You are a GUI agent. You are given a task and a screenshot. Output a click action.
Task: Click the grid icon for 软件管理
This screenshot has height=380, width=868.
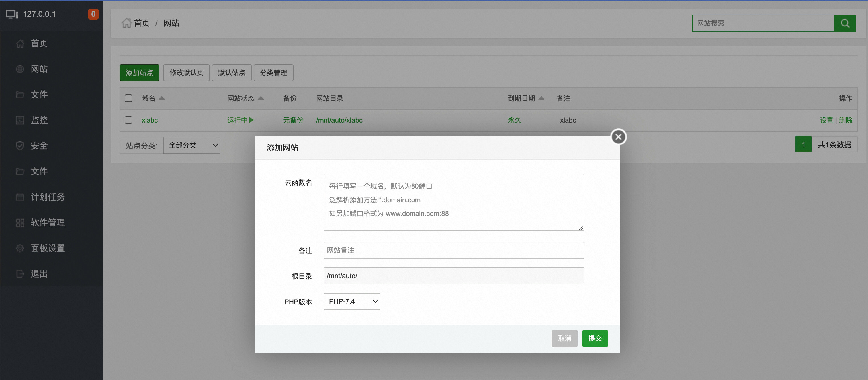pos(20,222)
